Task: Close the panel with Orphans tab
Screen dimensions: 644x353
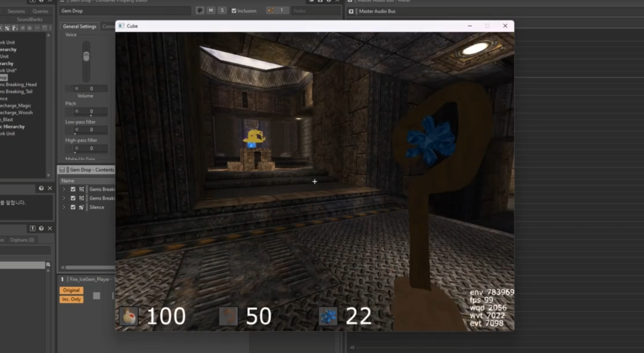Action: point(50,228)
